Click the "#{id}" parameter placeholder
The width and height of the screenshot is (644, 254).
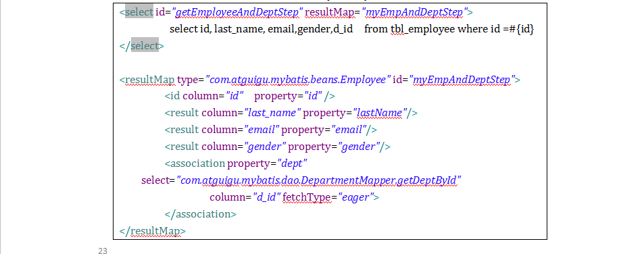pos(522,29)
